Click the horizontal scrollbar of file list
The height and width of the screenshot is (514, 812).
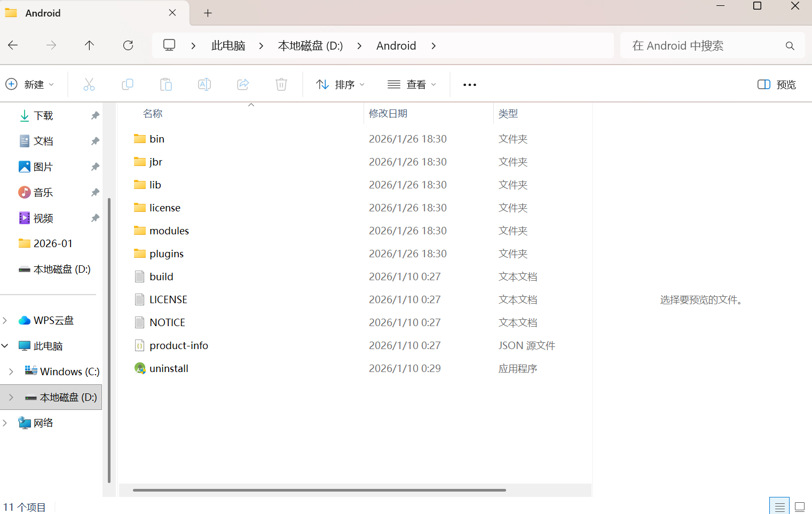coord(319,490)
